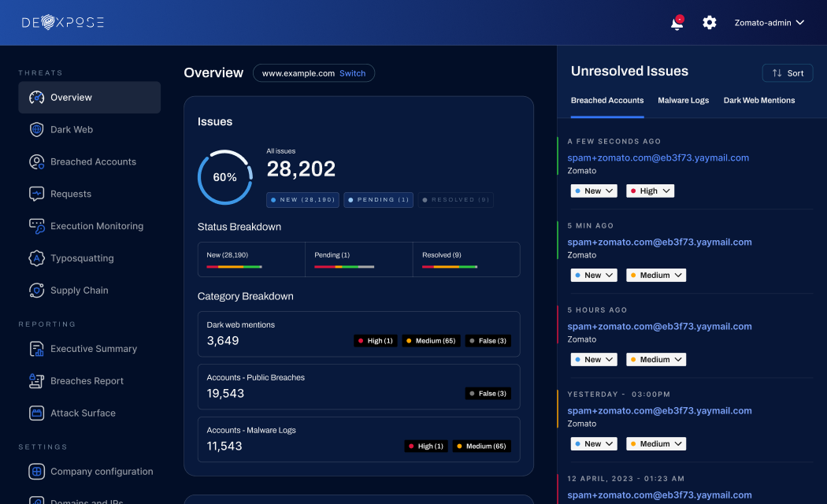Image resolution: width=827 pixels, height=504 pixels.
Task: Click the Supply Chain icon
Action: [x=36, y=291]
